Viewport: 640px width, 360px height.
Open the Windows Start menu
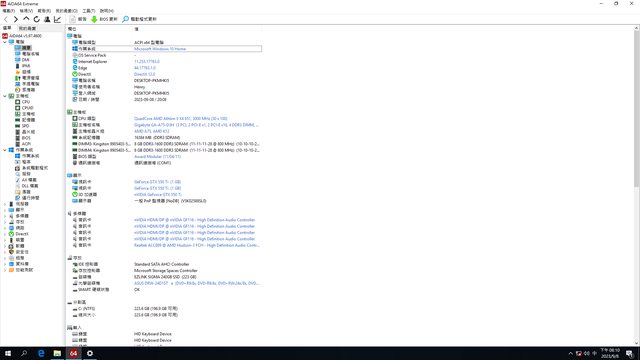pyautogui.click(x=8, y=353)
